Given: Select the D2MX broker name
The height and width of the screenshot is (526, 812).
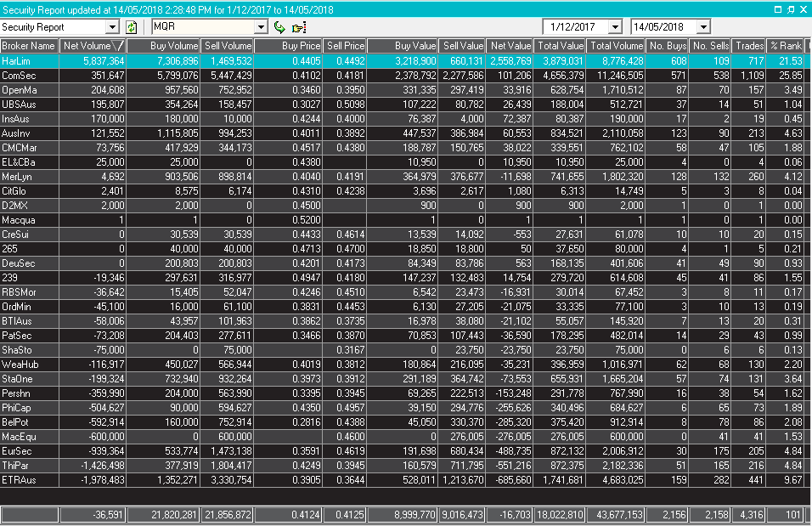Looking at the screenshot, I should click(x=14, y=206).
